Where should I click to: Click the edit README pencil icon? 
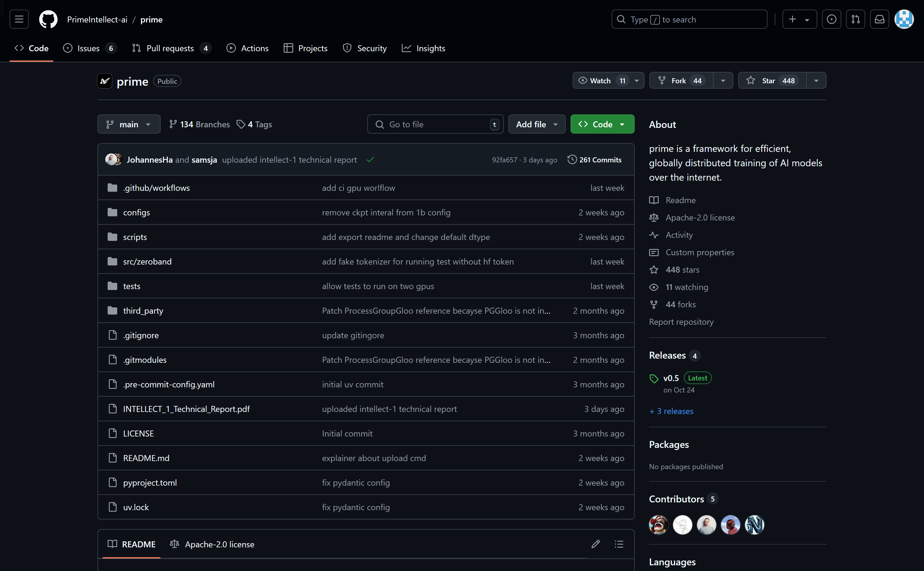pyautogui.click(x=596, y=544)
